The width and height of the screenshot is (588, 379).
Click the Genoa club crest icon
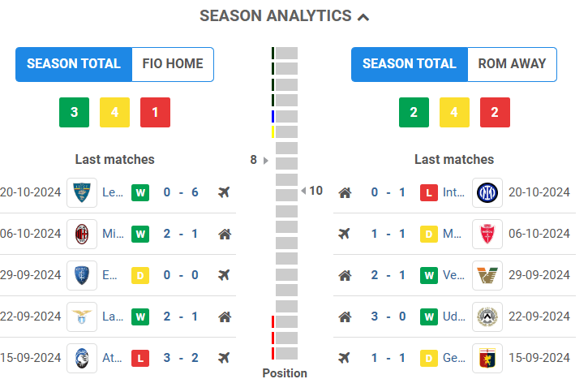click(487, 358)
